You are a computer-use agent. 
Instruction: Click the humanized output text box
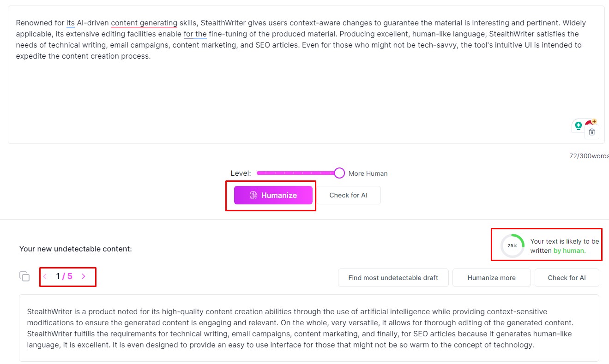tap(308, 328)
